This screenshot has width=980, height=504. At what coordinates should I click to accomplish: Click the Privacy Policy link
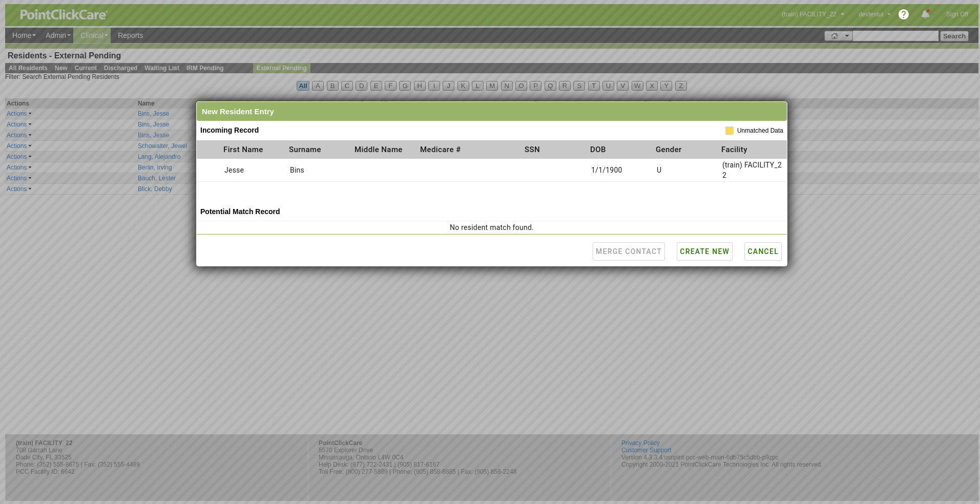pyautogui.click(x=640, y=443)
